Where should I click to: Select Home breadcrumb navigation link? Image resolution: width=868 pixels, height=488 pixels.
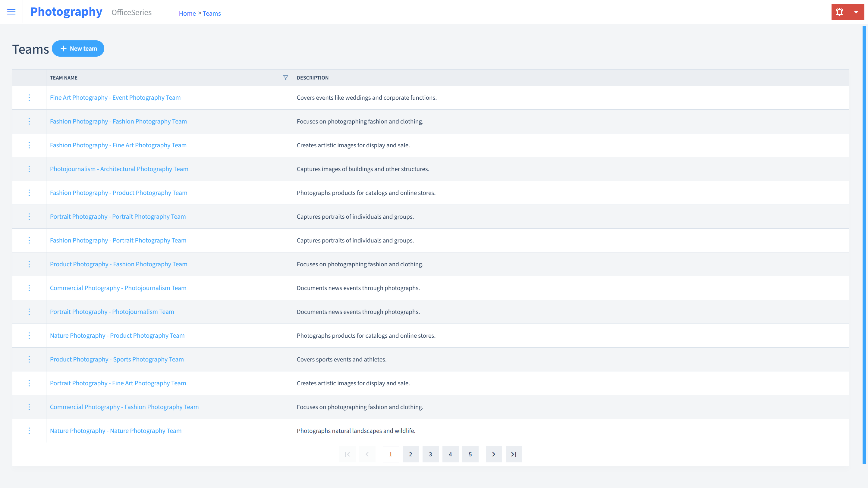pyautogui.click(x=187, y=13)
